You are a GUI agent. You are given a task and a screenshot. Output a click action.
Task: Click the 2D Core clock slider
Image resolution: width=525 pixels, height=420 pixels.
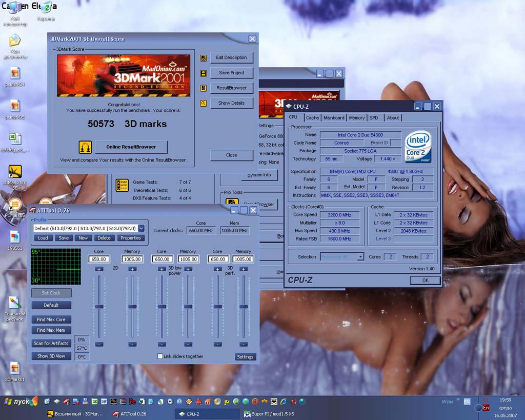click(x=99, y=307)
